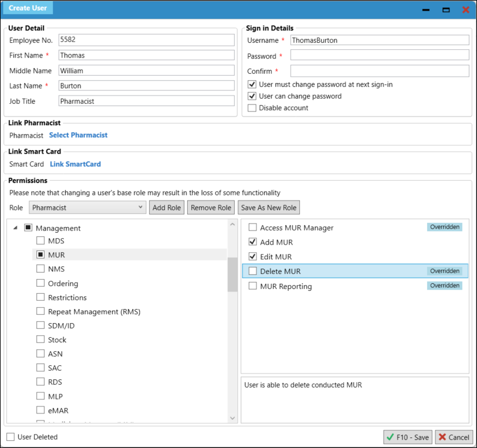This screenshot has height=448, width=477.
Task: Tick the ASN checkbox
Action: [x=40, y=354]
